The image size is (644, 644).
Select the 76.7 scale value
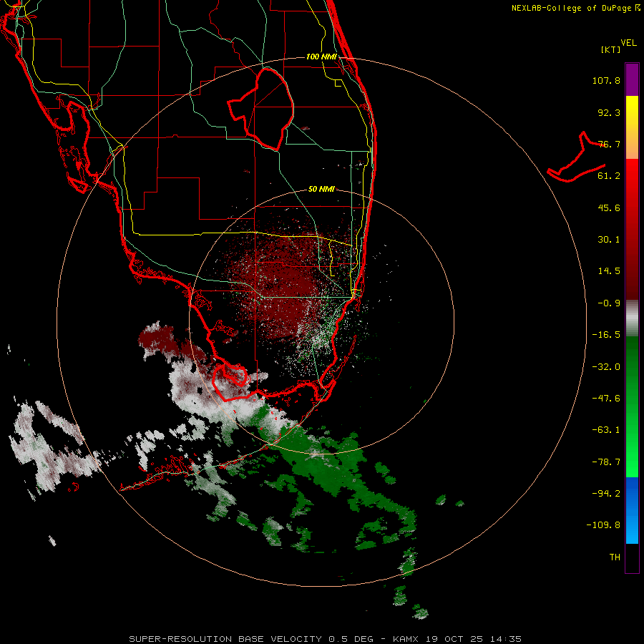[609, 144]
